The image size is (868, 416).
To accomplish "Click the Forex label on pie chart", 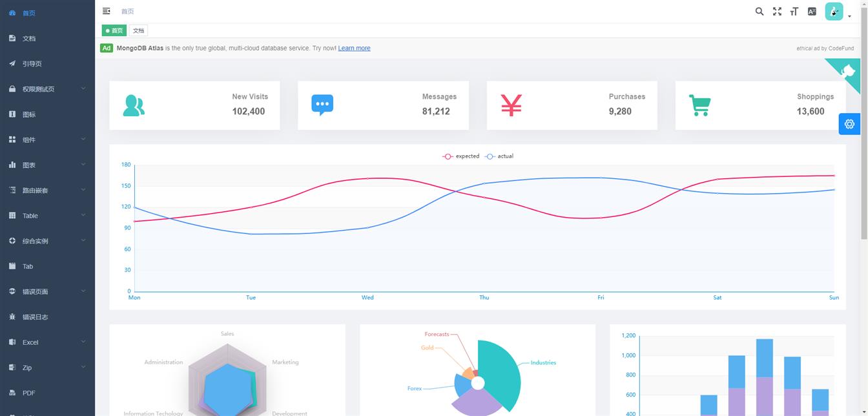I will 415,389.
